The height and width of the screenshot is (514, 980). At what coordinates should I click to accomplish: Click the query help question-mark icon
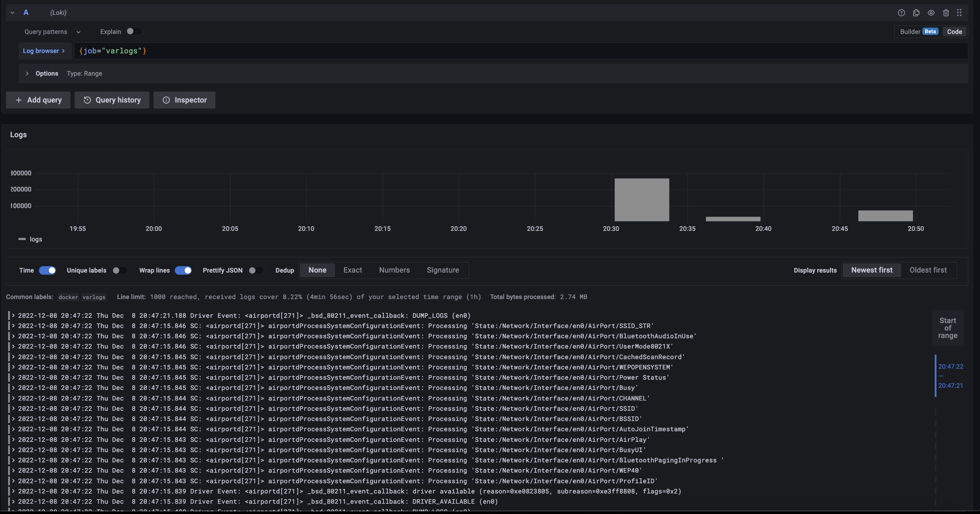pyautogui.click(x=901, y=12)
